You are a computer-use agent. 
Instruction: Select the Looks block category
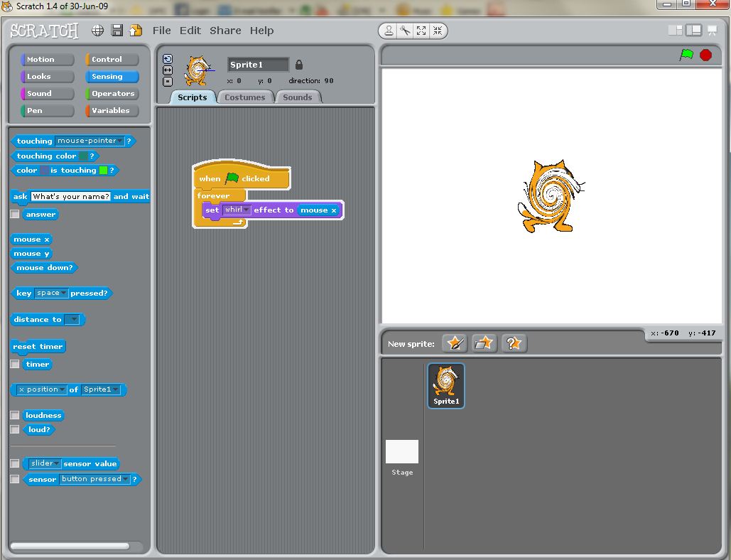tap(47, 77)
